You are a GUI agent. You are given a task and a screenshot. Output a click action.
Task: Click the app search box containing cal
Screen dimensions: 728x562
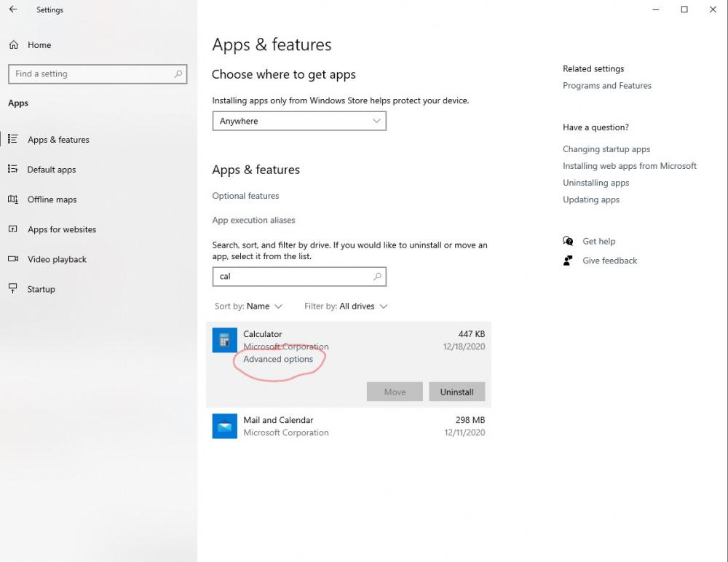pyautogui.click(x=299, y=277)
